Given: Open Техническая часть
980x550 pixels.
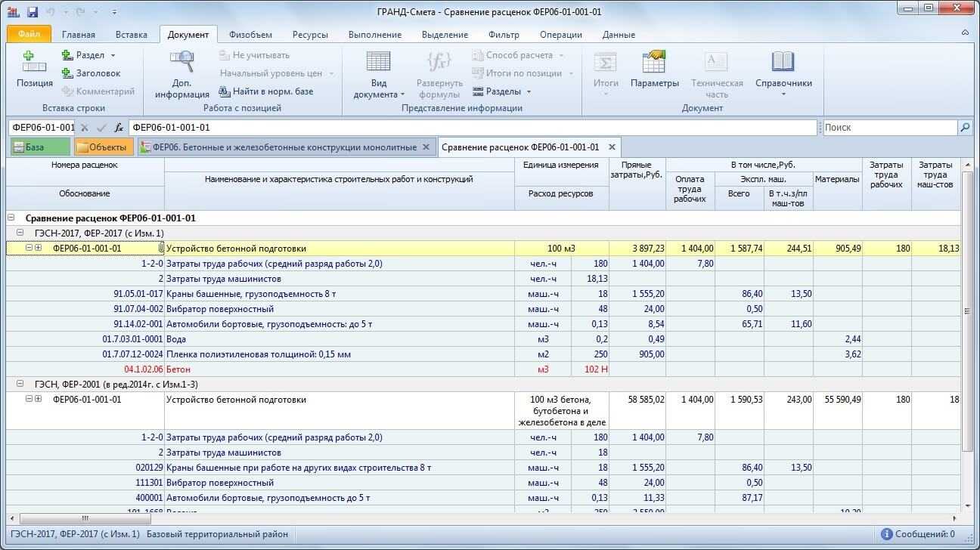Looking at the screenshot, I should [717, 74].
